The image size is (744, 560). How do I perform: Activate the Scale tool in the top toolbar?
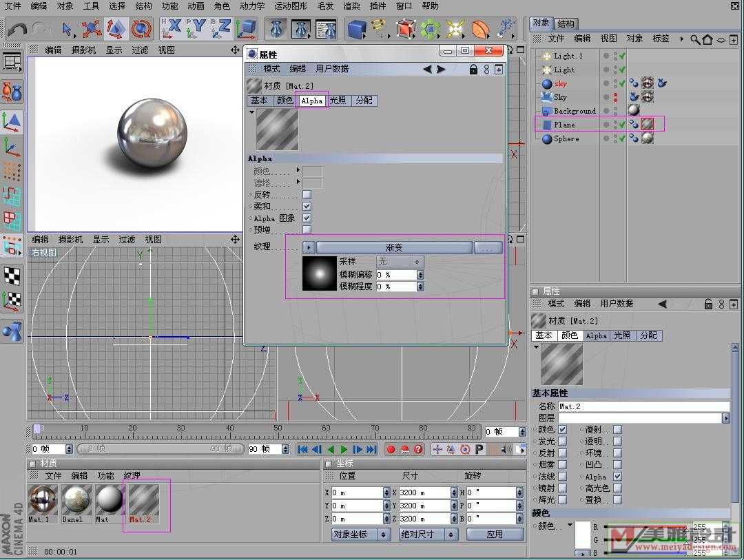116,29
